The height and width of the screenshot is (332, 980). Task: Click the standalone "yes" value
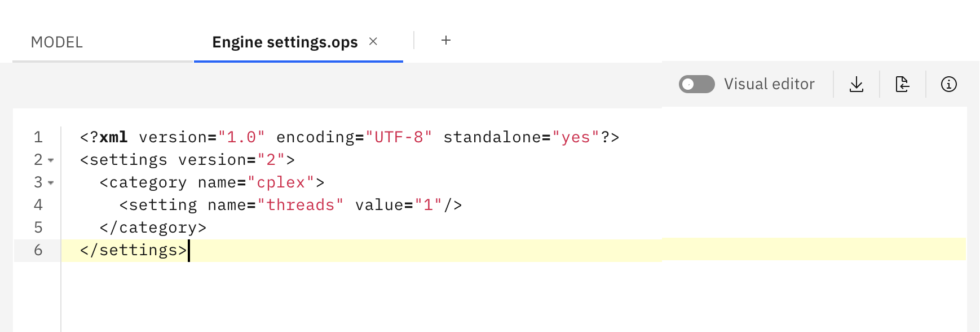[x=576, y=137]
